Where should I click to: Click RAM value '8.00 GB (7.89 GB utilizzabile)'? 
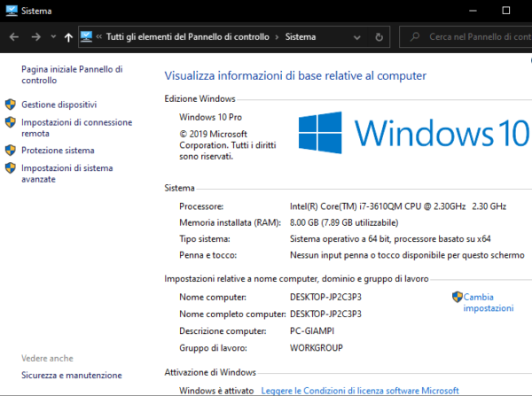[344, 222]
